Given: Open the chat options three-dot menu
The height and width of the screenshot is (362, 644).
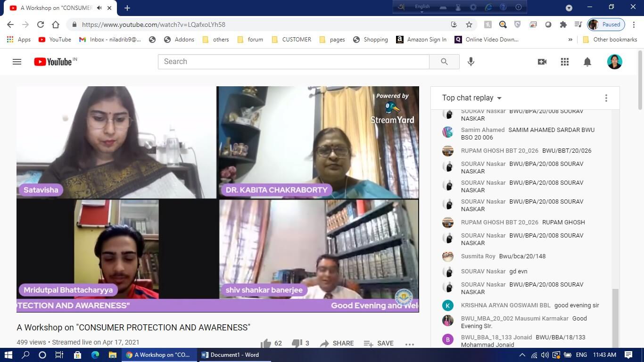Looking at the screenshot, I should (x=606, y=98).
